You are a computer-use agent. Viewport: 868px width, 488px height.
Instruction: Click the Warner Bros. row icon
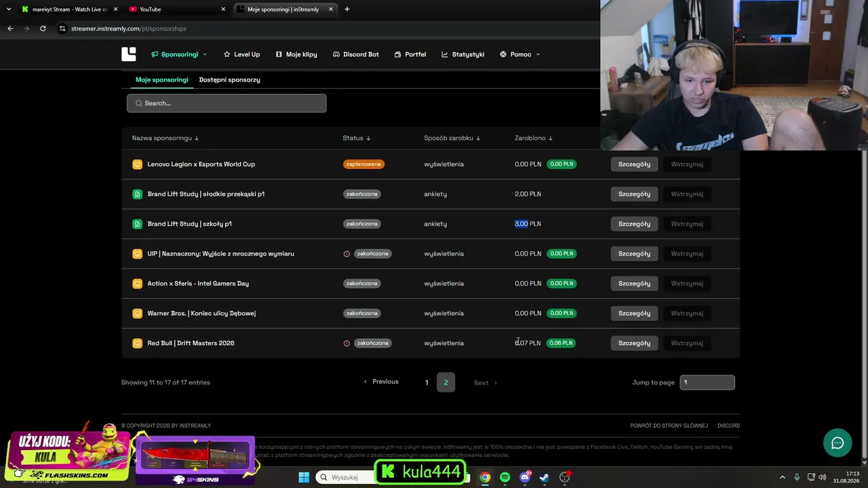click(x=137, y=313)
